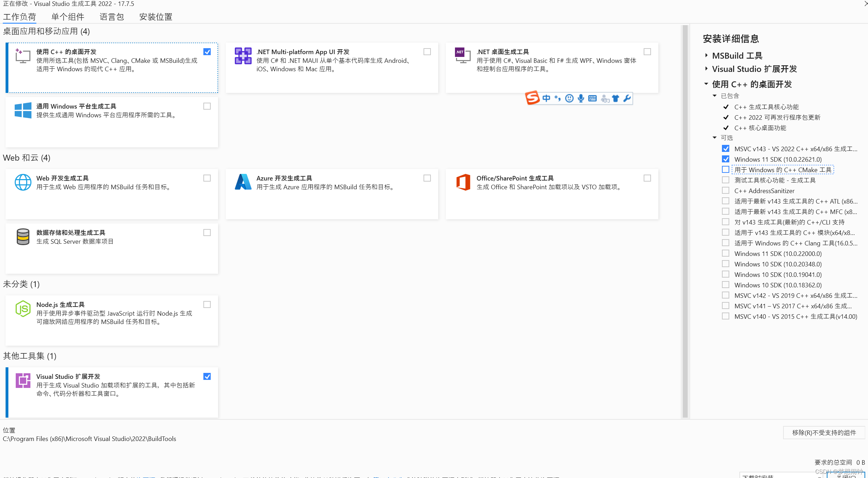This screenshot has height=478, width=868.
Task: Expand the MSBuild 工具 section
Action: 706,55
